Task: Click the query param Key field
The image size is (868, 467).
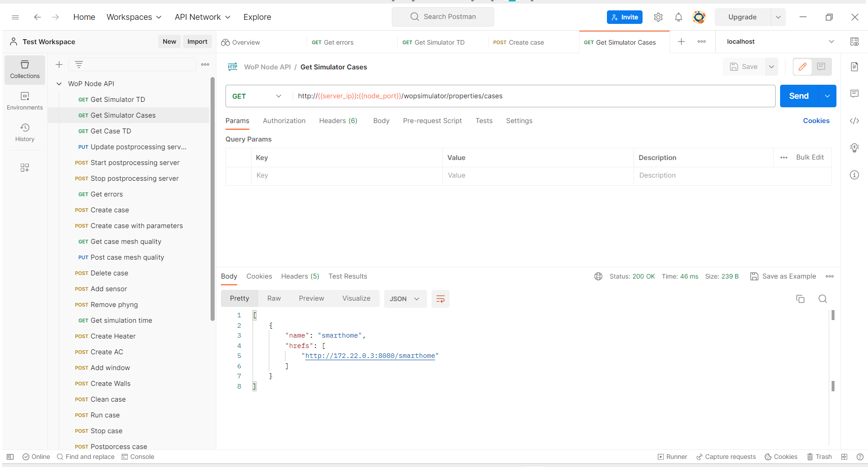Action: point(346,175)
